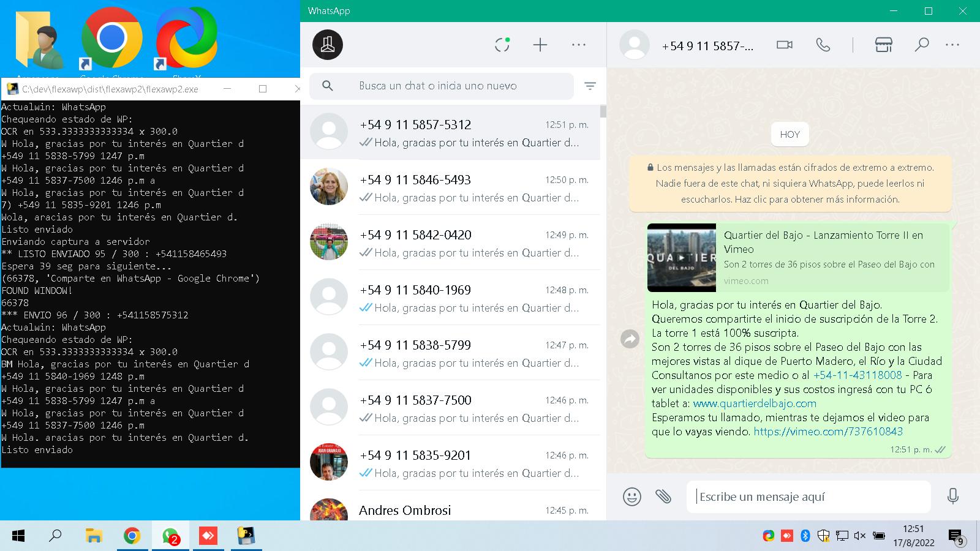Click the HOY date label in chat
Viewport: 980px width, 551px height.
tap(790, 135)
